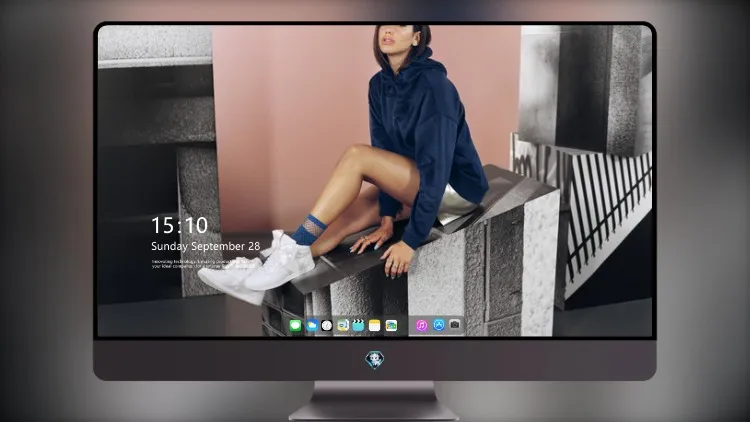Click the Sunday September 28 date text

pos(206,246)
